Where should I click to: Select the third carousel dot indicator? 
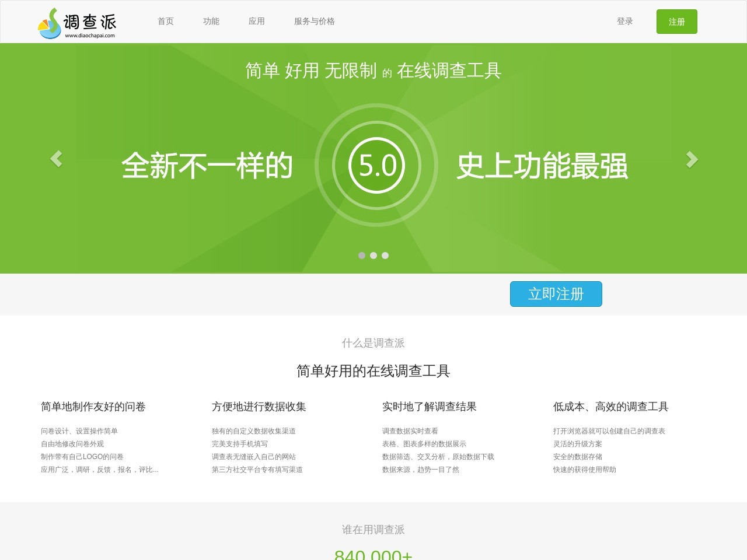[385, 256]
